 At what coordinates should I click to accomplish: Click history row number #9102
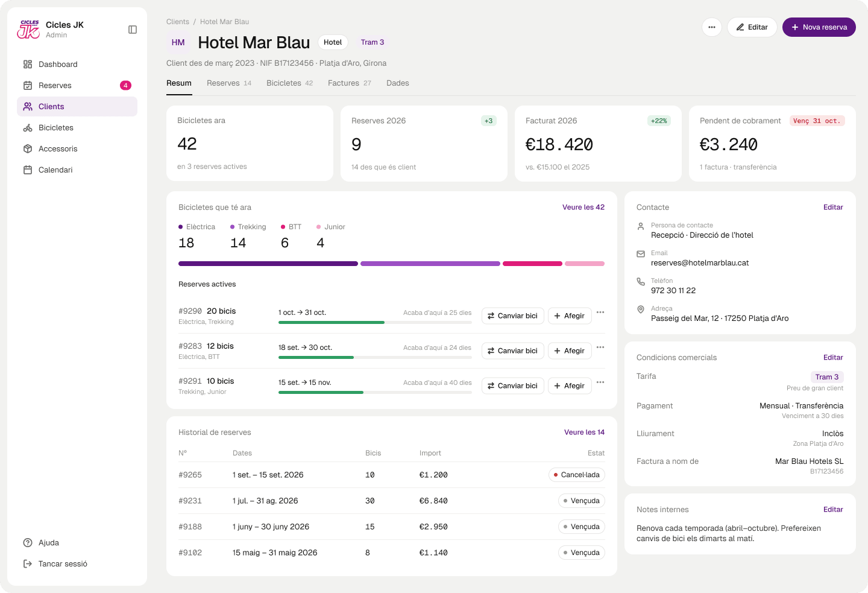pyautogui.click(x=190, y=553)
